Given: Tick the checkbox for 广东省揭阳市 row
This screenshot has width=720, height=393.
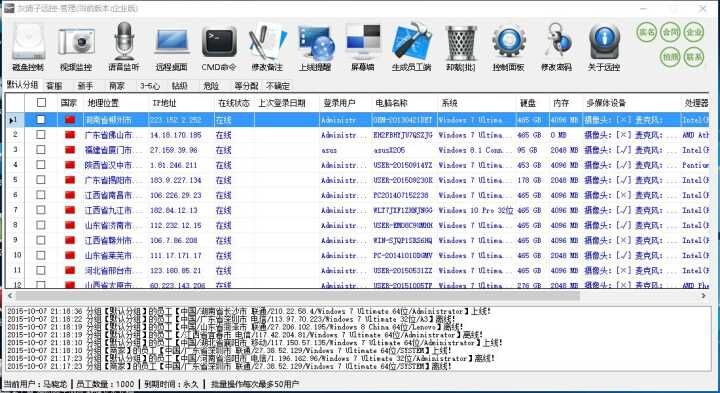Looking at the screenshot, I should 41,180.
